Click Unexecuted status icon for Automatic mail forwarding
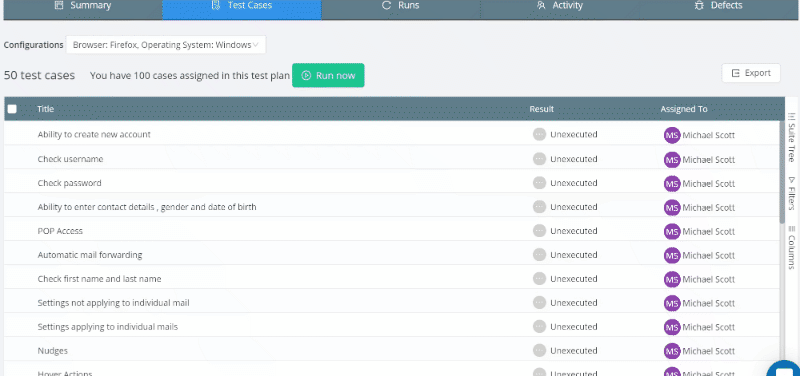Image resolution: width=800 pixels, height=376 pixels. [x=539, y=255]
